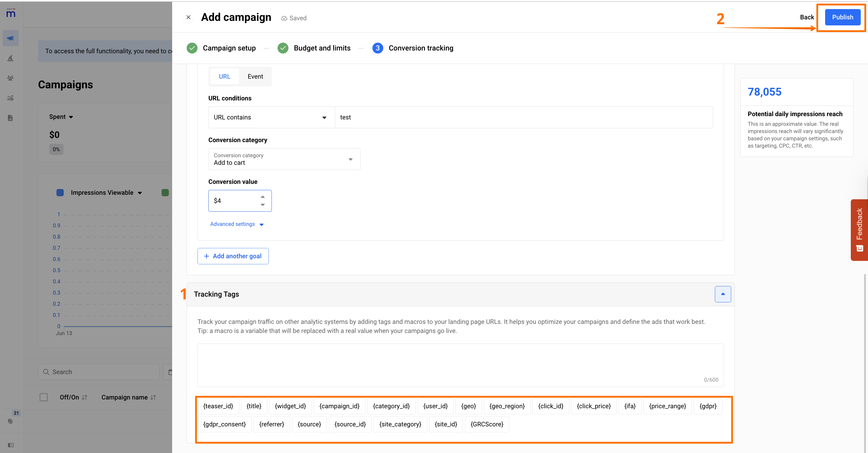The image size is (868, 453).
Task: Expand Advanced settings
Action: point(236,224)
